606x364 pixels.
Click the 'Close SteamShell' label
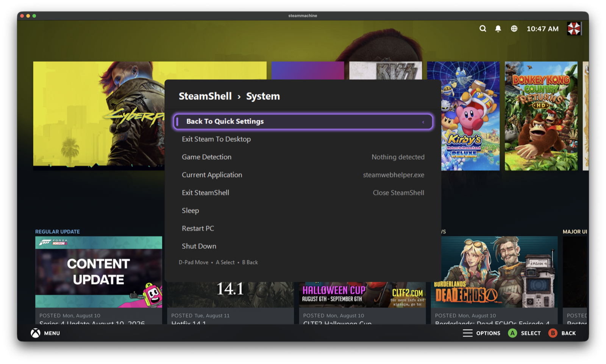pyautogui.click(x=398, y=193)
